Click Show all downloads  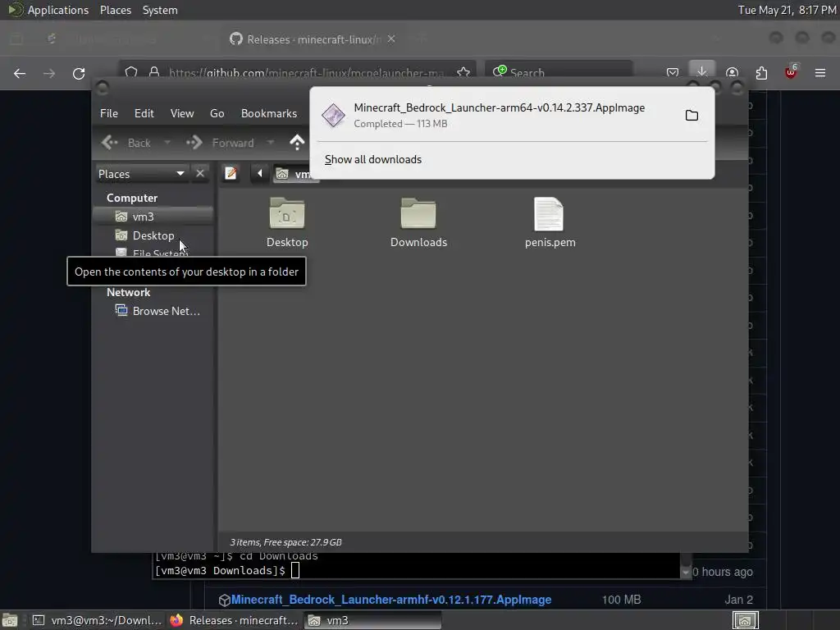coord(373,160)
